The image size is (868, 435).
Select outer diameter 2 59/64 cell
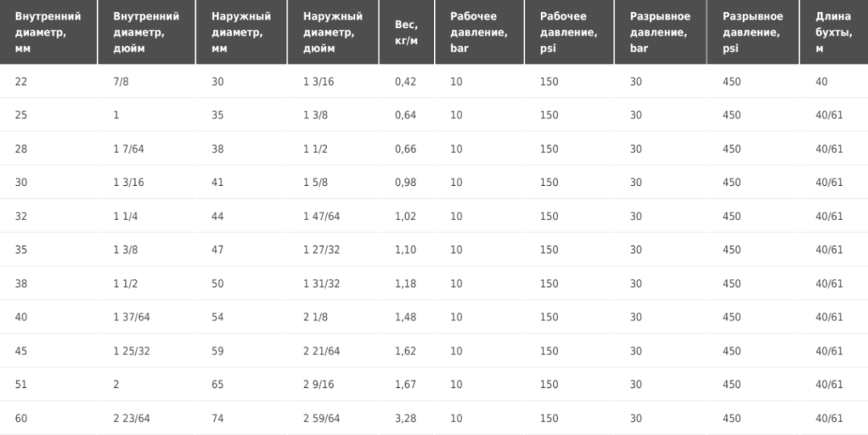[322, 418]
